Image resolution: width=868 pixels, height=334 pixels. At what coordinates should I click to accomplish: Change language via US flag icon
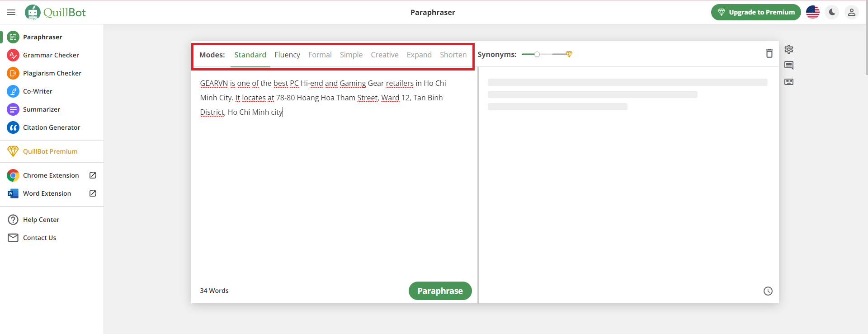(x=813, y=12)
